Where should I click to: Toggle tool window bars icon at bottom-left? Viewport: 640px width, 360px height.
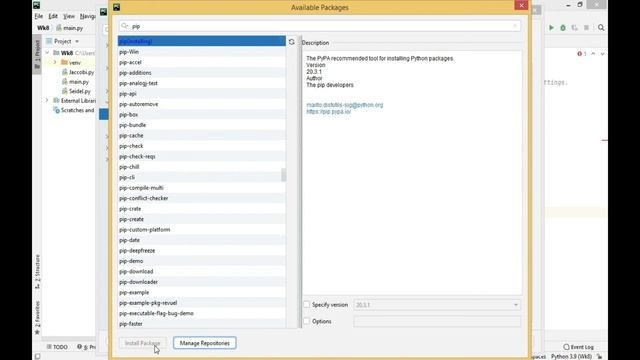click(38, 356)
